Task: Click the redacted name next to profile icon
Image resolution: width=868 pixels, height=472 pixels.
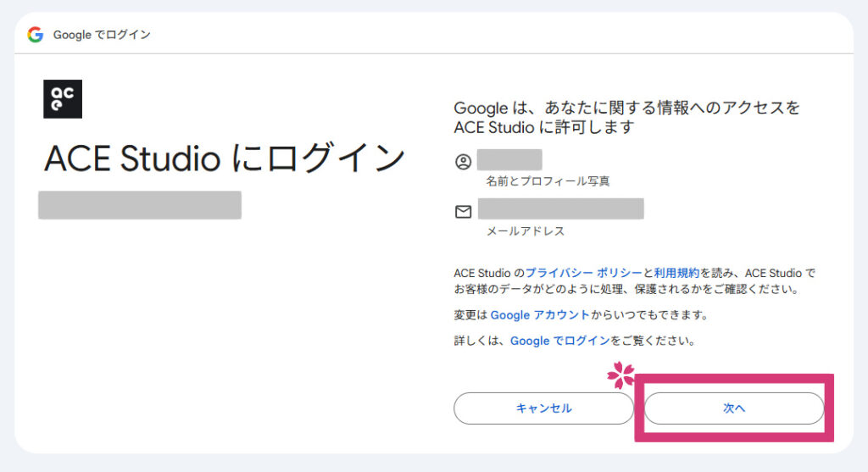Action: click(x=509, y=159)
